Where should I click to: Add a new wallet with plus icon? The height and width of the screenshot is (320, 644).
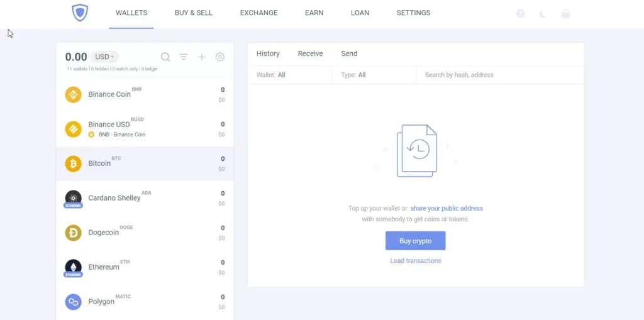point(202,57)
